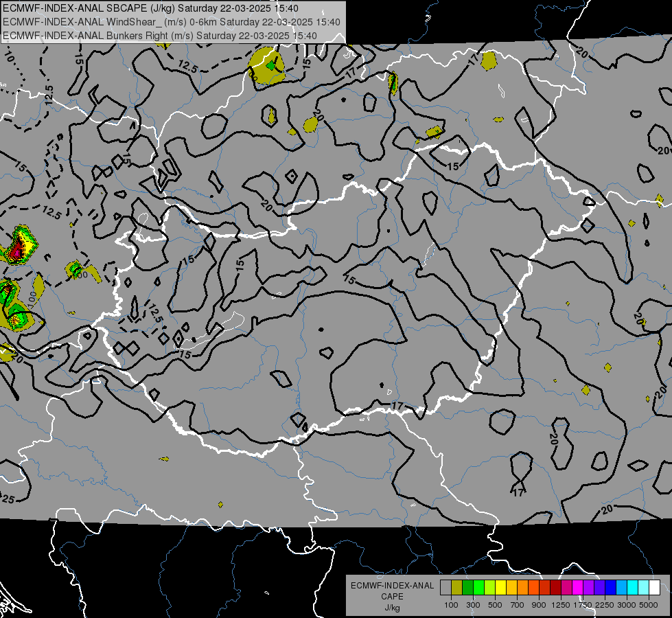672x618 pixels.
Task: Click the 1750 value under the color scale
Action: [583, 605]
